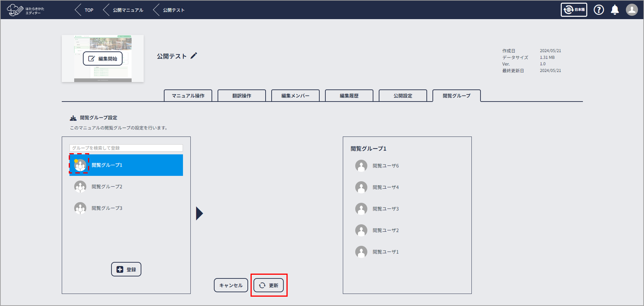644x306 pixels.
Task: Switch to the 編集メンバー tab
Action: click(x=295, y=96)
